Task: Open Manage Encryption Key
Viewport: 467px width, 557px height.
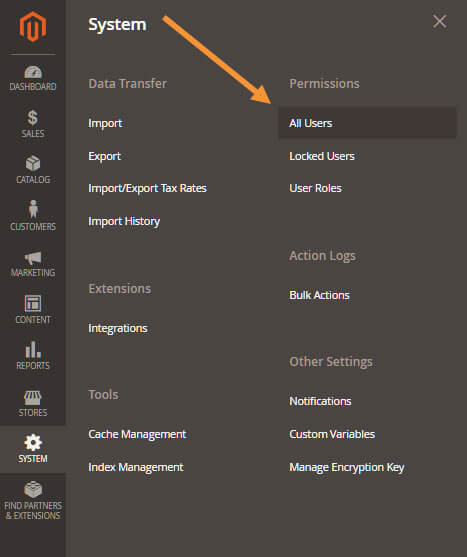Action: [347, 467]
